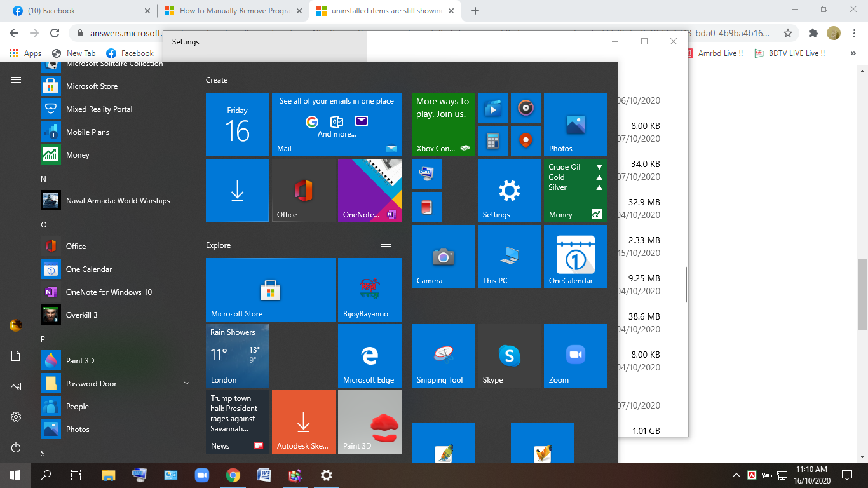Image resolution: width=868 pixels, height=488 pixels.
Task: Open the This PC tile
Action: point(509,257)
